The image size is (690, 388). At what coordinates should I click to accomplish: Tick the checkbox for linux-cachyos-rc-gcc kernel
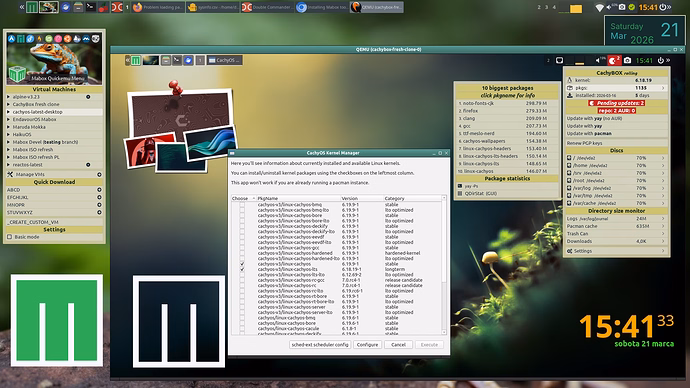[x=242, y=280]
